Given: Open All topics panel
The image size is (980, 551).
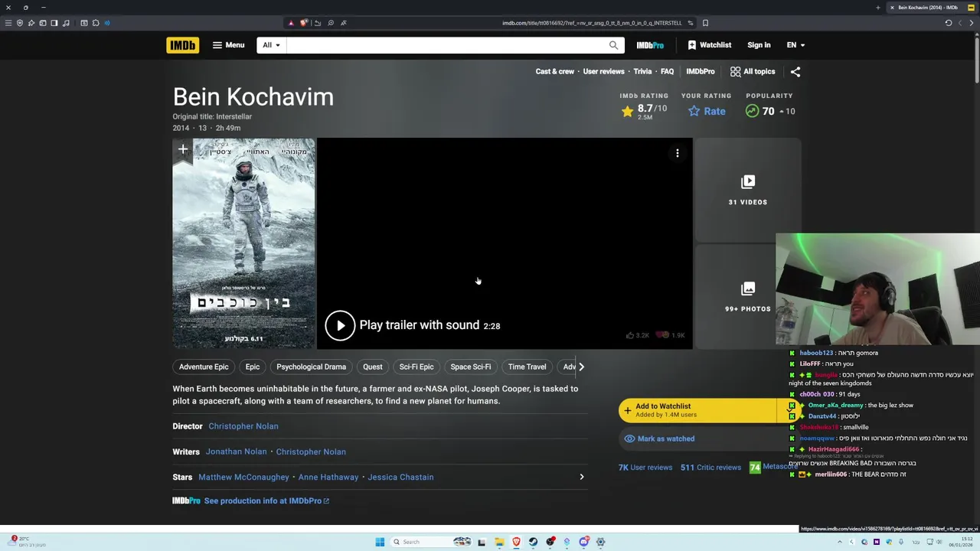Looking at the screenshot, I should pos(753,71).
